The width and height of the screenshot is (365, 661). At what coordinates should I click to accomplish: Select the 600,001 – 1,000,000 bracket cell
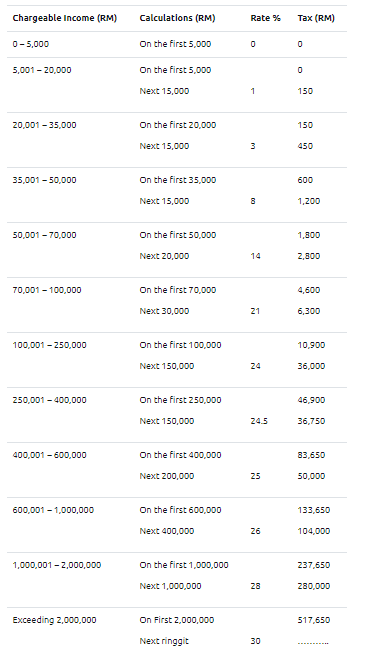point(53,510)
